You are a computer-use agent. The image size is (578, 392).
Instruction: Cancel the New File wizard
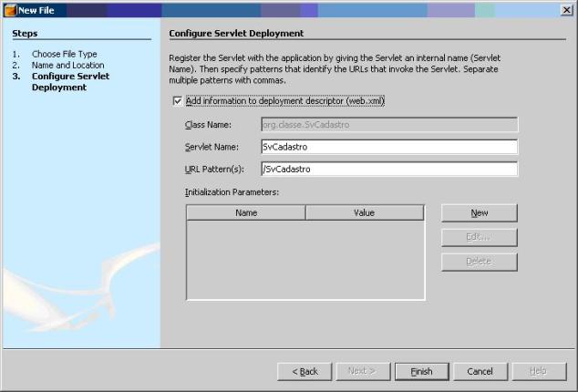pos(480,371)
